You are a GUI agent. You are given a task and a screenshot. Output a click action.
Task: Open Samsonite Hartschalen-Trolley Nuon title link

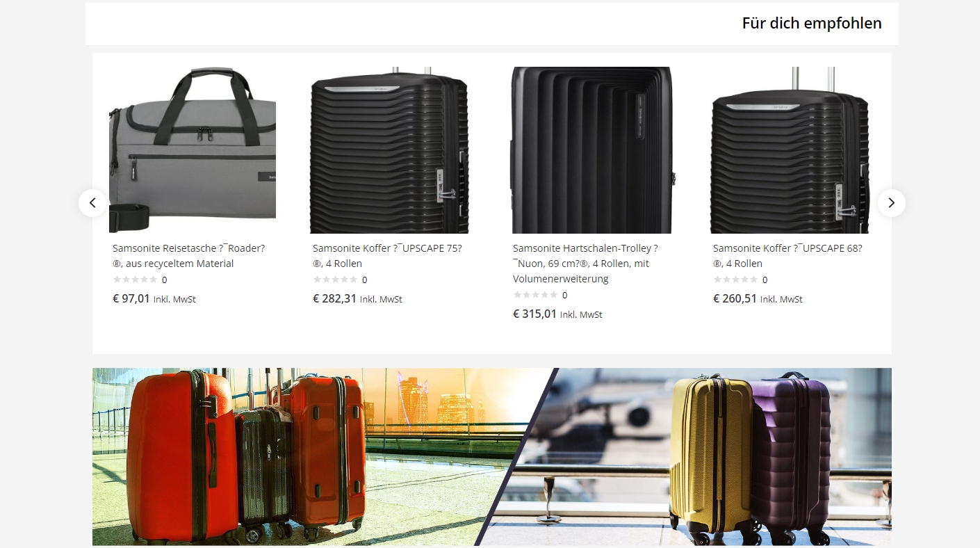(x=585, y=264)
